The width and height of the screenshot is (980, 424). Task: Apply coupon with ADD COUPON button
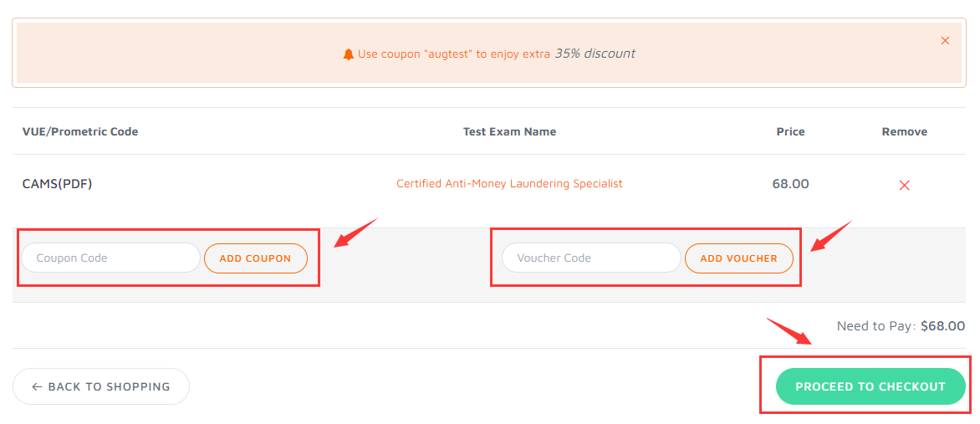pyautogui.click(x=256, y=258)
